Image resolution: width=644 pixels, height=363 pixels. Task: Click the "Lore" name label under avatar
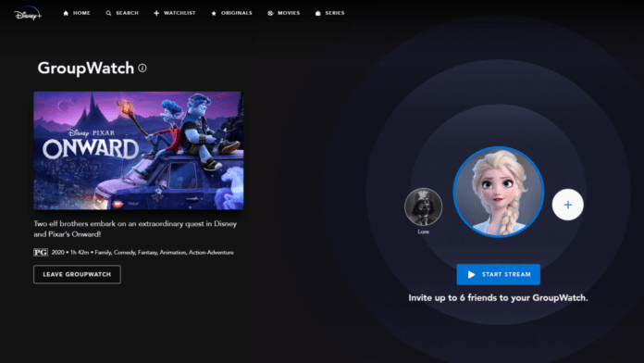pos(424,232)
